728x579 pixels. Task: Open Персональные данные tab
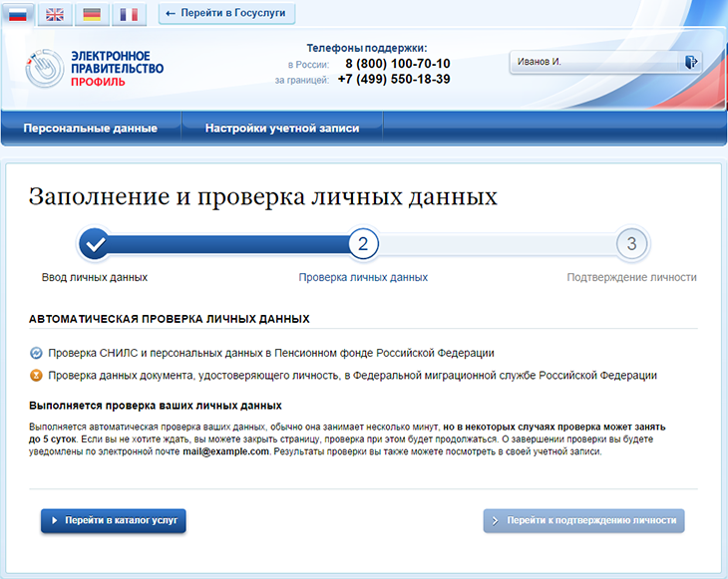(91, 128)
